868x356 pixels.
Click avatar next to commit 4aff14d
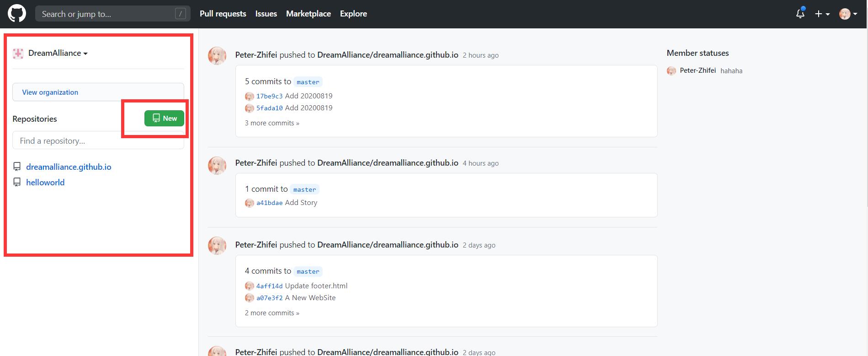[249, 286]
